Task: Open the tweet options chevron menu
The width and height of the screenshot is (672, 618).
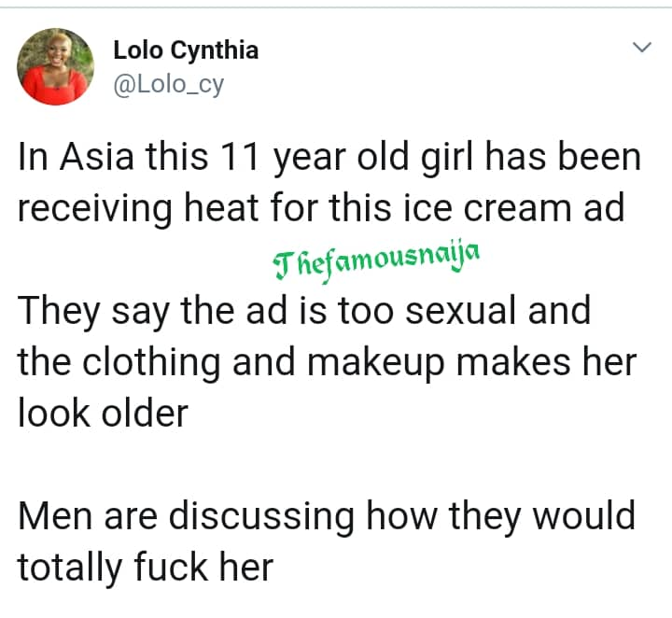Action: 641,47
